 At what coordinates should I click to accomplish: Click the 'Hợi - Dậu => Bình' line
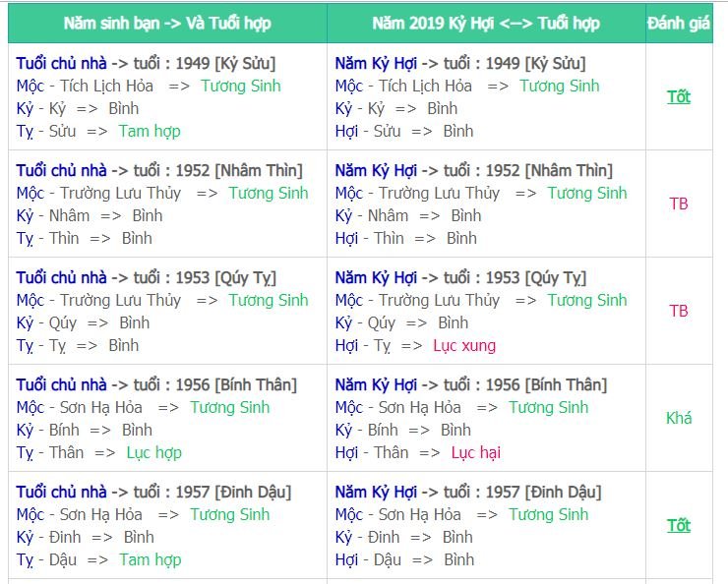[x=404, y=560]
